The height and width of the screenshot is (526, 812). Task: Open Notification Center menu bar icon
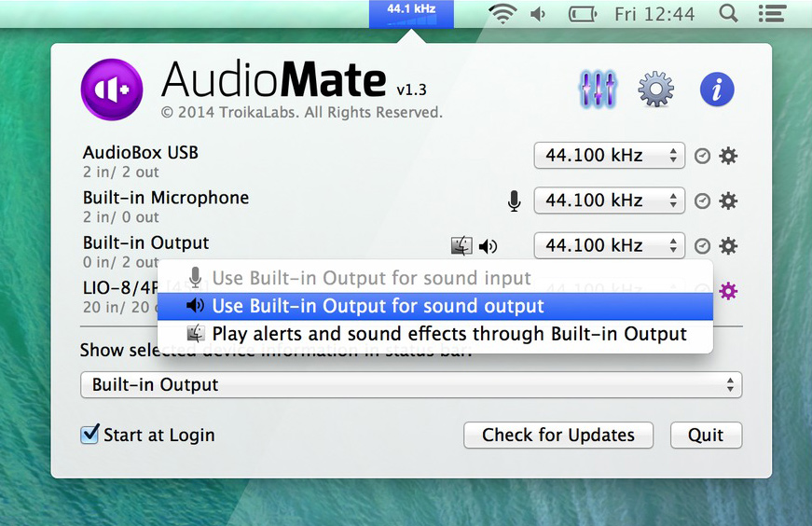tap(772, 13)
